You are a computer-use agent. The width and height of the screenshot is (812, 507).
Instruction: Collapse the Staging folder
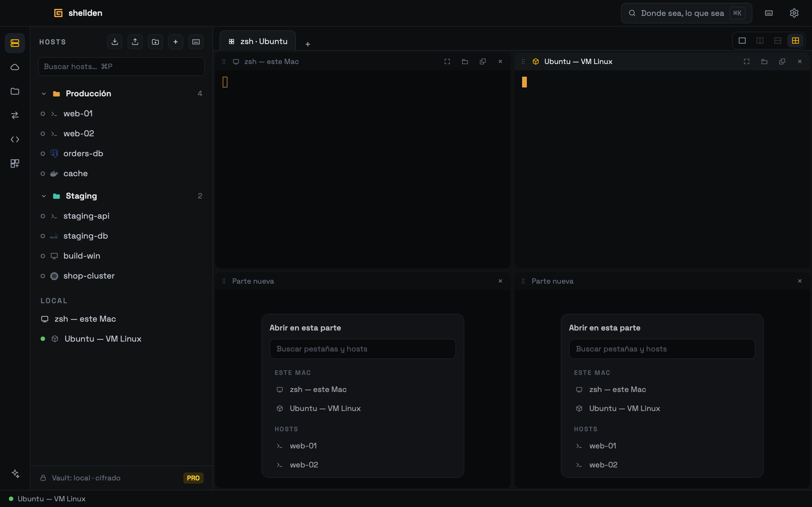[x=44, y=196]
